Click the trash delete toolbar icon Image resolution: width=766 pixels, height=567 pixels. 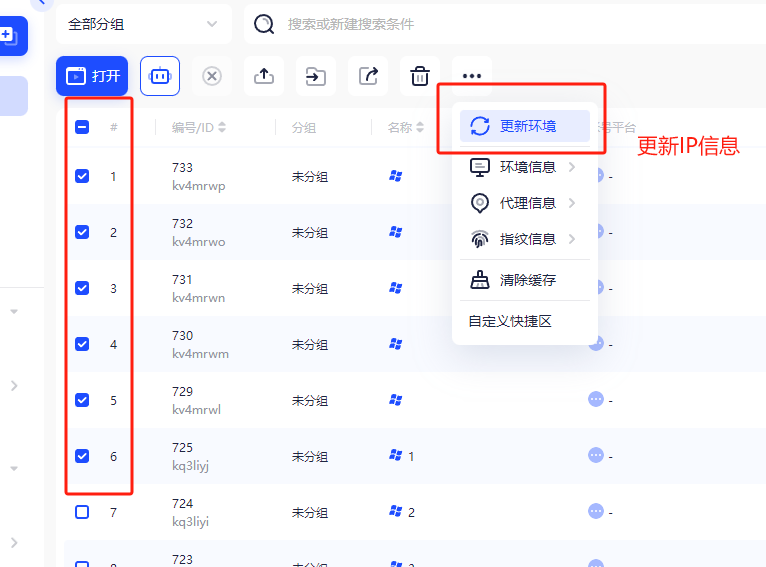tap(420, 76)
